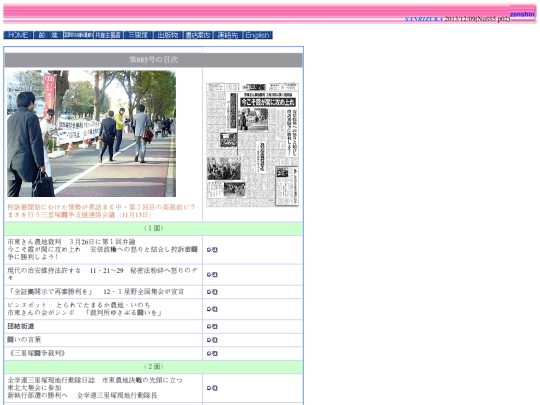The height and width of the screenshot is (405, 540).
Task: Select the 《三里塚闘争裁判》 row text
Action: click(37, 353)
